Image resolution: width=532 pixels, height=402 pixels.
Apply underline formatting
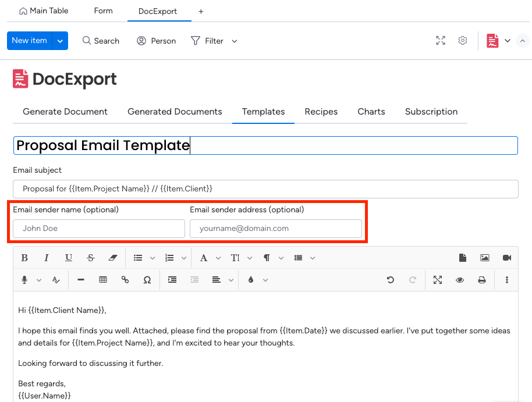coord(69,258)
